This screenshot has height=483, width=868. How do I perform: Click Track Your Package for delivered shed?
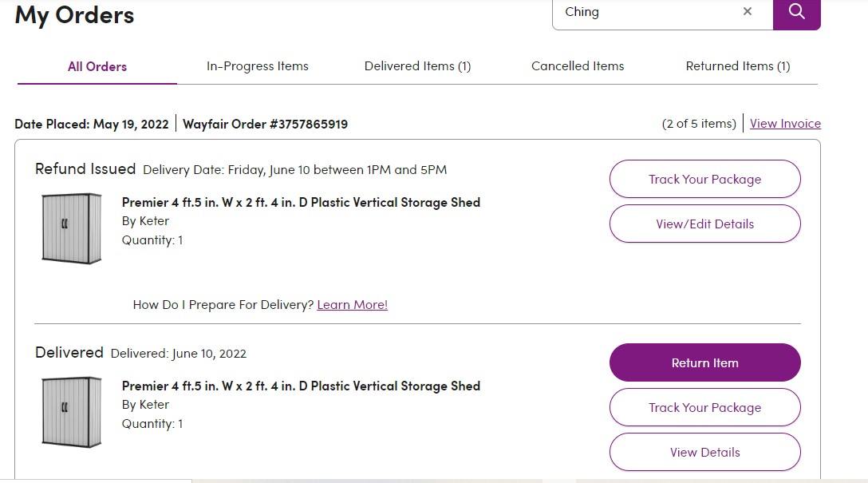pyautogui.click(x=704, y=407)
